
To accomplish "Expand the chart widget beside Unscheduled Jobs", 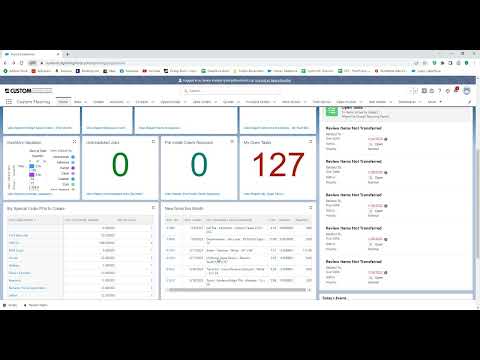I will tap(74, 142).
